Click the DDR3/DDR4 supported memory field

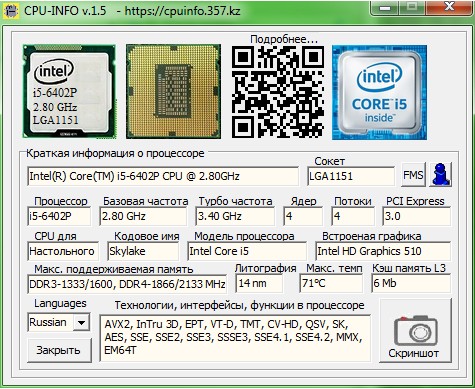tap(127, 284)
